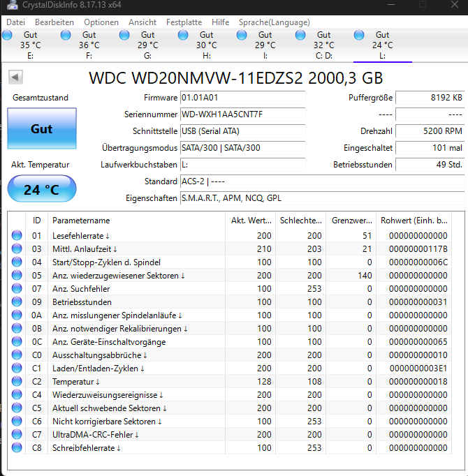
Task: Open the Datei menu
Action: 16,22
